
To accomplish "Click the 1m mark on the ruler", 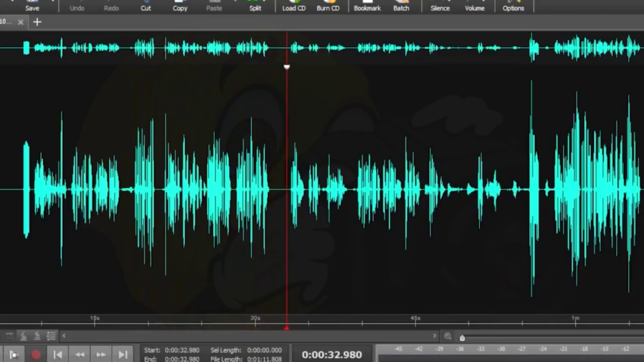I will coord(576,318).
